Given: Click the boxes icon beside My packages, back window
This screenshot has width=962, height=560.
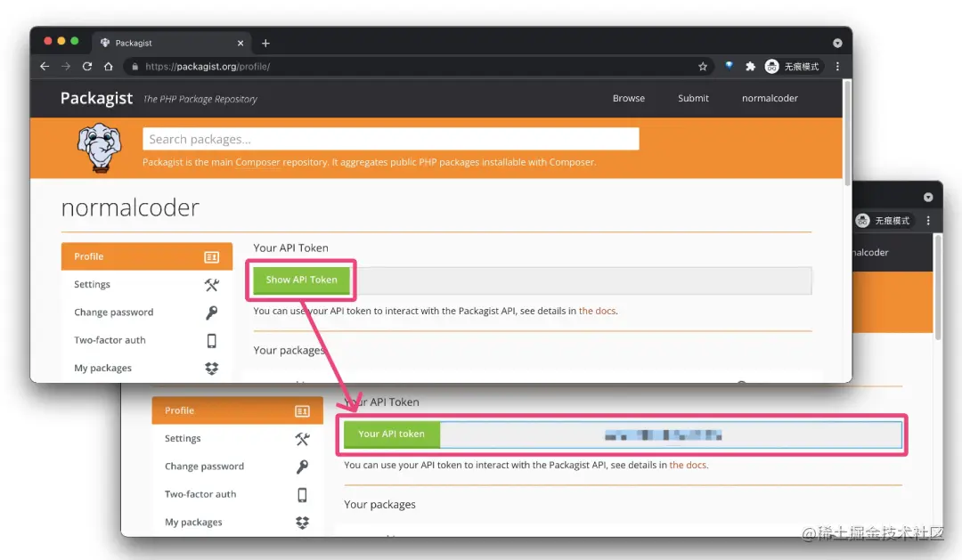Looking at the screenshot, I should tap(303, 522).
